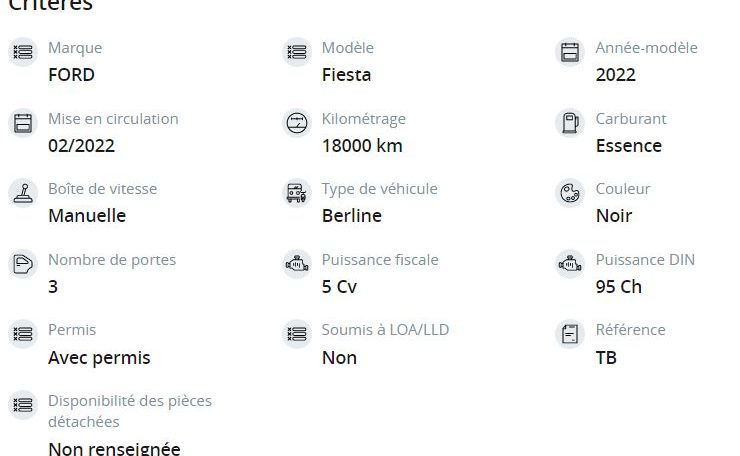Click the odometer icon beside Kilométrage
This screenshot has width=740, height=456.
pos(296,123)
